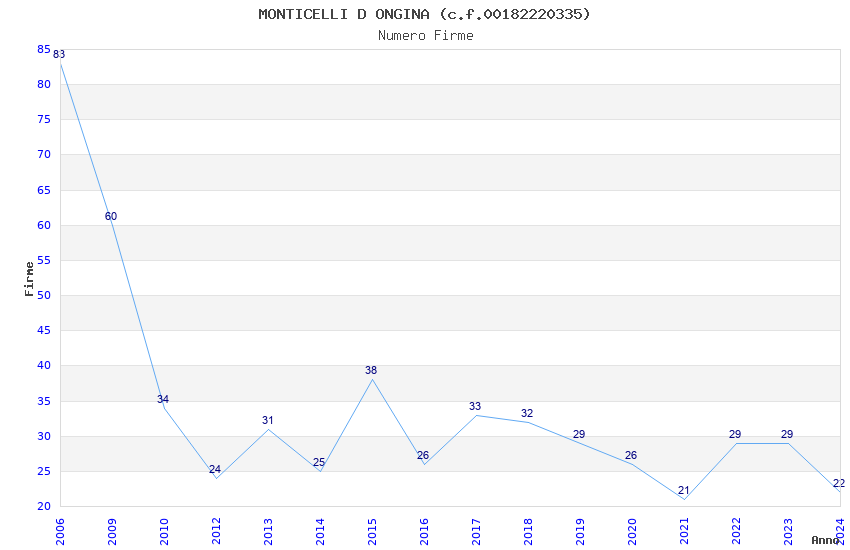Click the final data label 22
The image size is (850, 550).
point(839,483)
